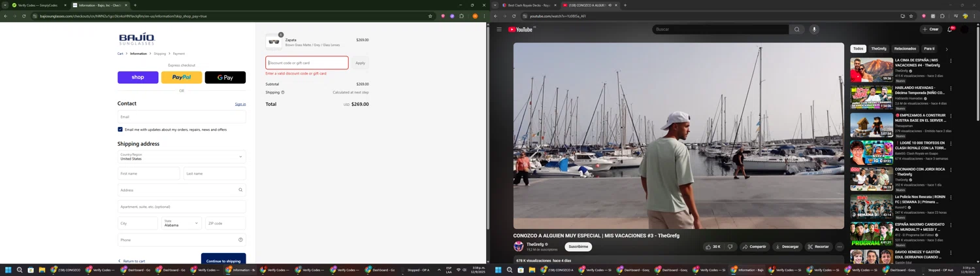The width and height of the screenshot is (980, 276).
Task: Open taskbar search in left taskbar
Action: pos(20,269)
